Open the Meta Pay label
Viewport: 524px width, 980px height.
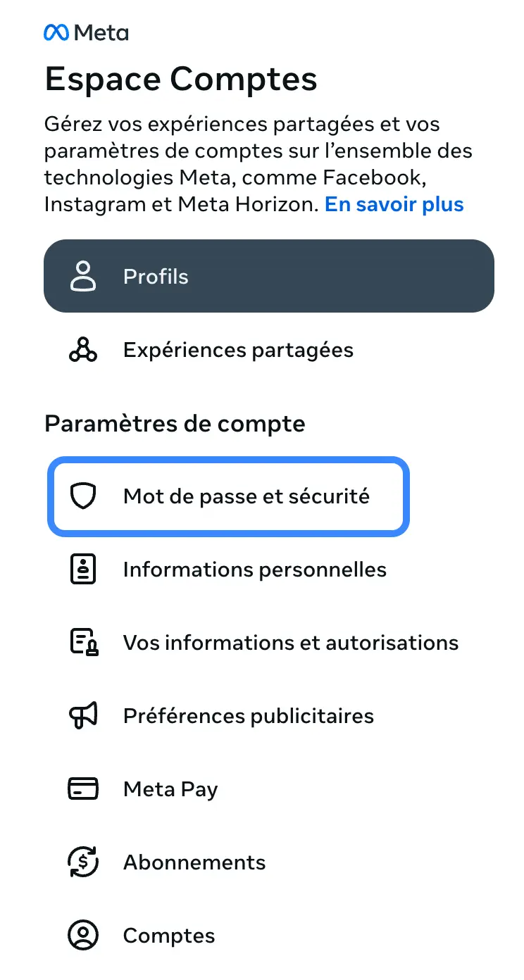[x=170, y=789]
